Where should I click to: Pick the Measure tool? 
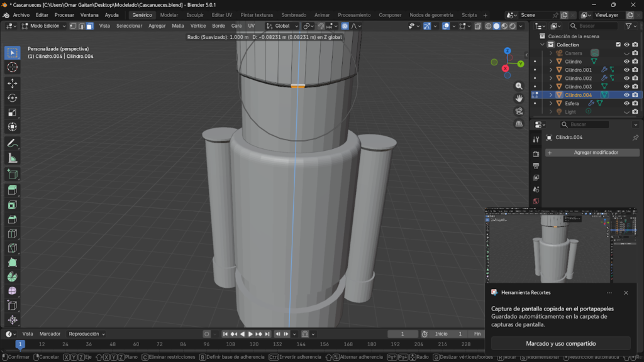pyautogui.click(x=12, y=158)
